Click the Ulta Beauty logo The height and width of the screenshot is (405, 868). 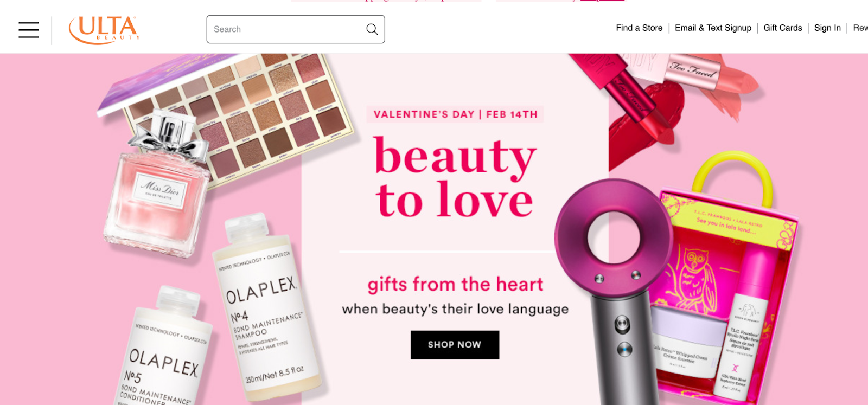[105, 30]
